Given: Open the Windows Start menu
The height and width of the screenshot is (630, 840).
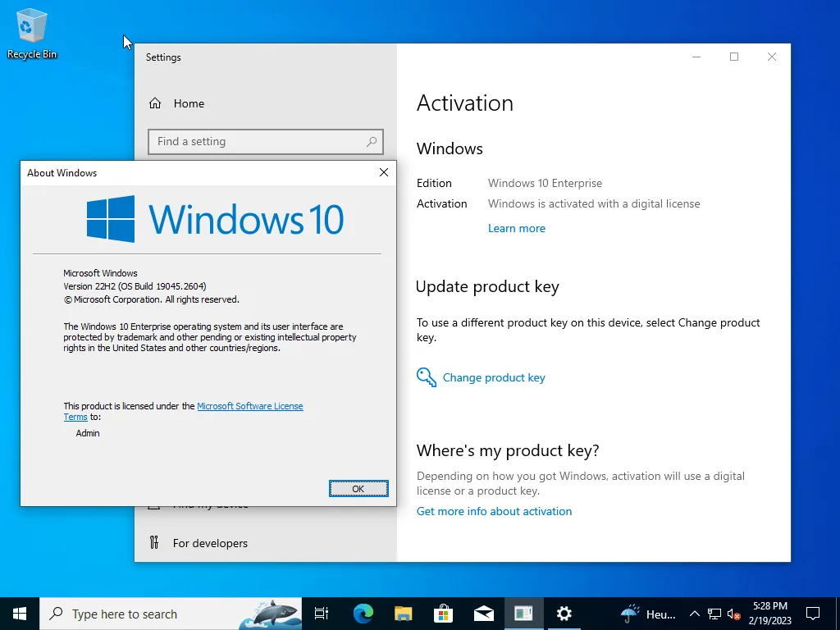Looking at the screenshot, I should [20, 614].
